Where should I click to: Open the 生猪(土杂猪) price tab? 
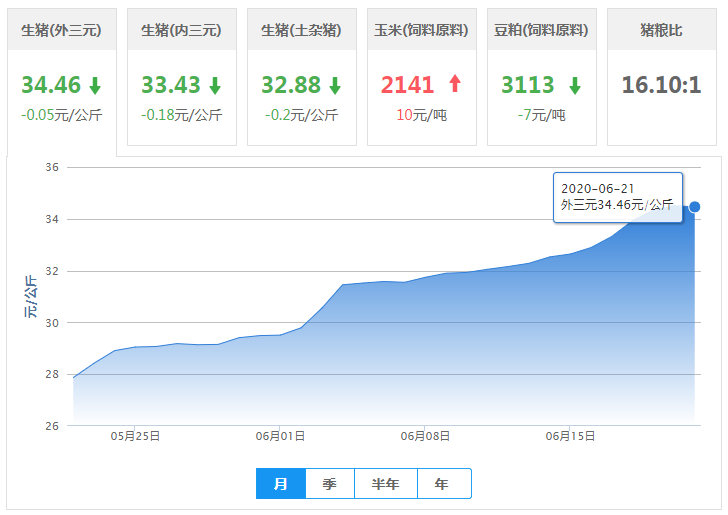click(301, 31)
